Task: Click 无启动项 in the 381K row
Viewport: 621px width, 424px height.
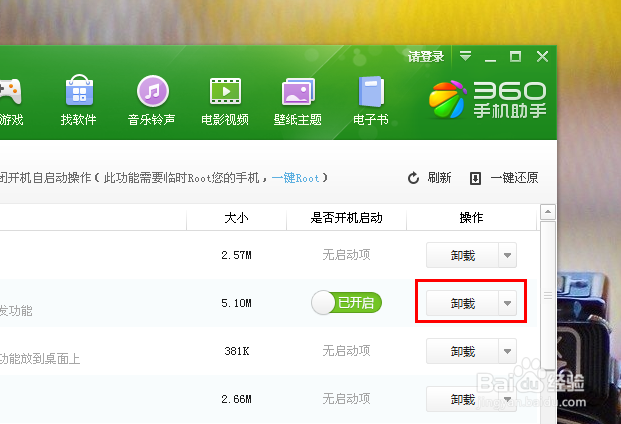Action: [347, 350]
